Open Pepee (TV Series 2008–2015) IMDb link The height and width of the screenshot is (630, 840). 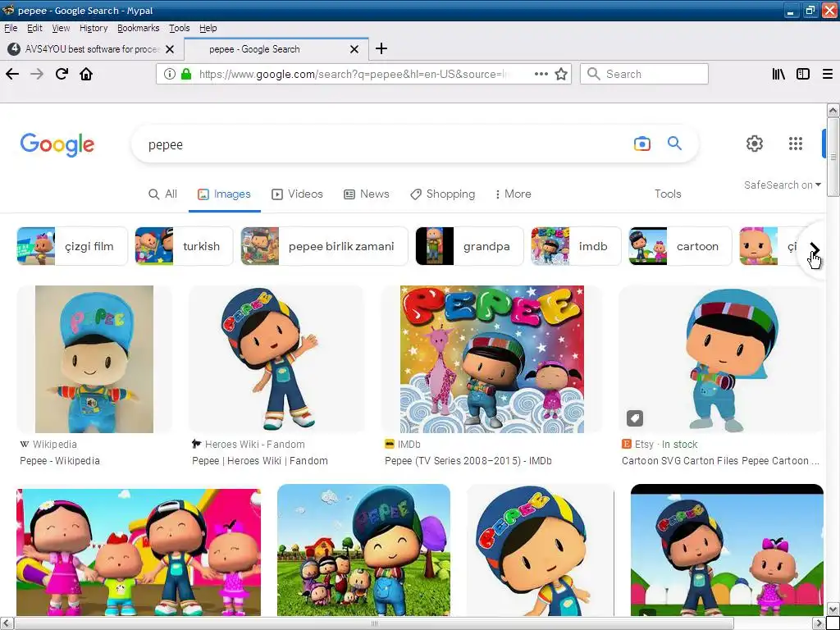(468, 461)
